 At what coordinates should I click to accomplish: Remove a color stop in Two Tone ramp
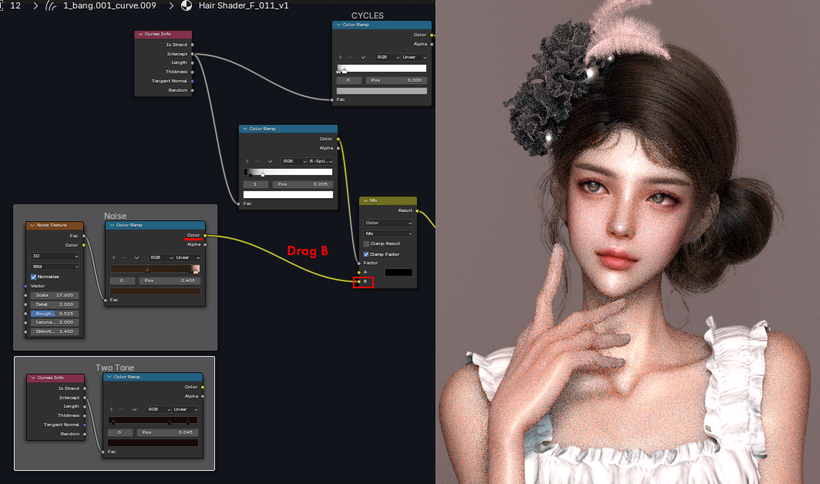click(121, 409)
